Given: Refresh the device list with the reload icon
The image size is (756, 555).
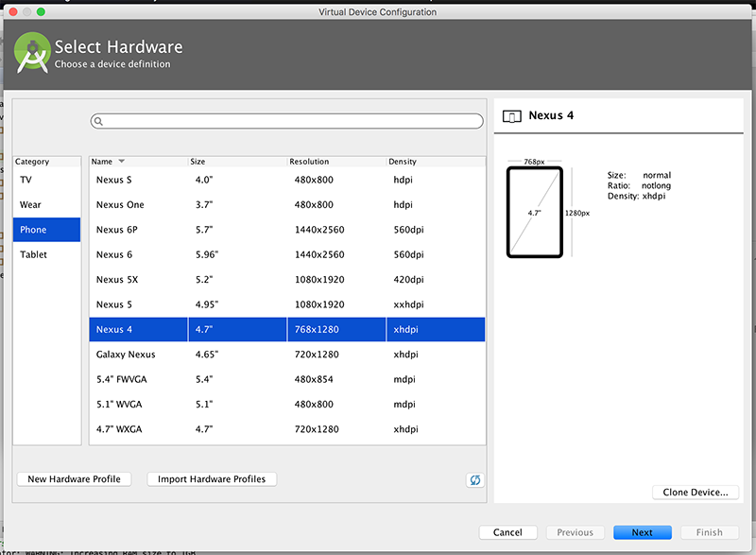Looking at the screenshot, I should coord(474,479).
